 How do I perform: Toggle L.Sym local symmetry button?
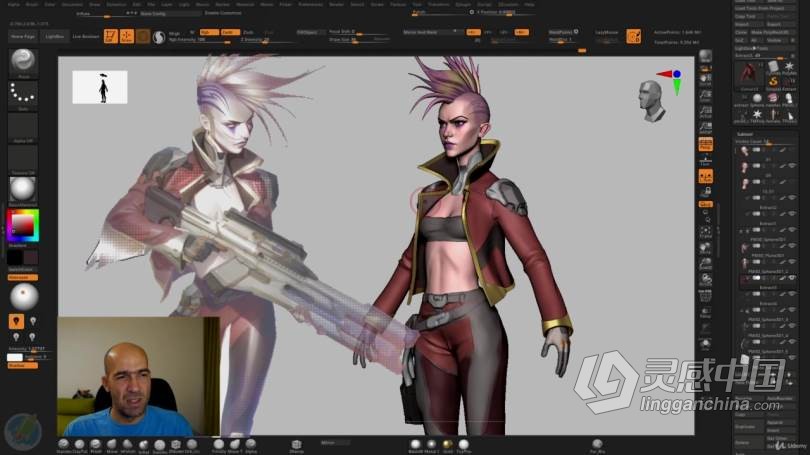pos(706,177)
